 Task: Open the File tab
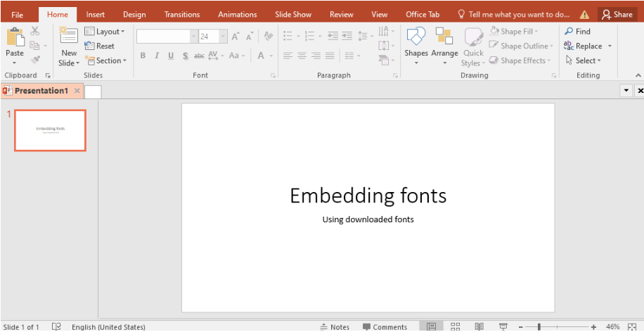pyautogui.click(x=18, y=15)
